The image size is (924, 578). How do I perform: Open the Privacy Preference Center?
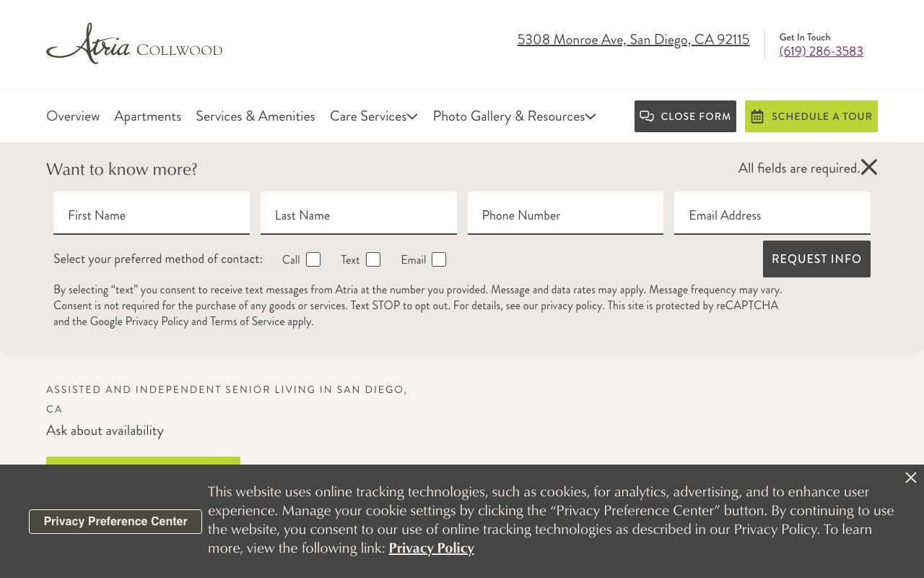tap(115, 522)
